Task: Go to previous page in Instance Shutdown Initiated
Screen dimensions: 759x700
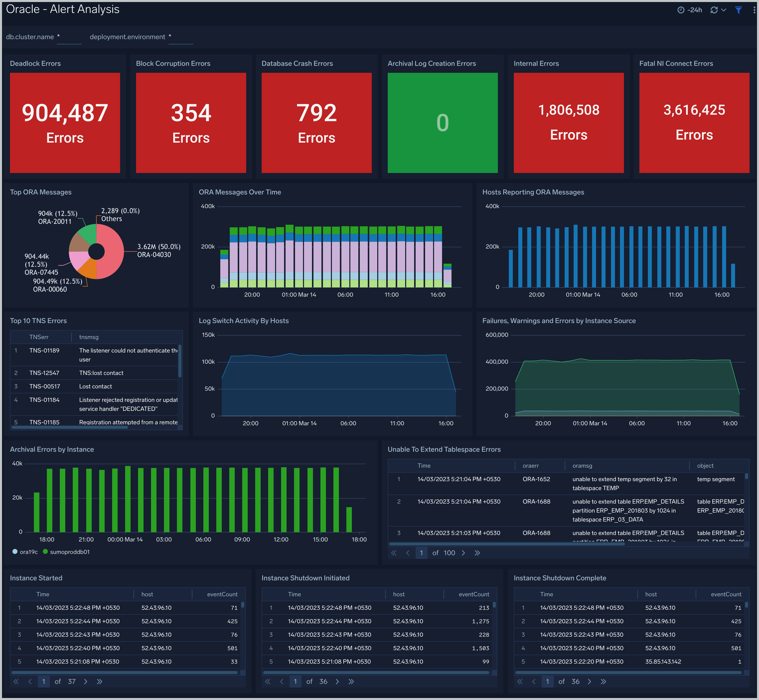Action: click(282, 682)
